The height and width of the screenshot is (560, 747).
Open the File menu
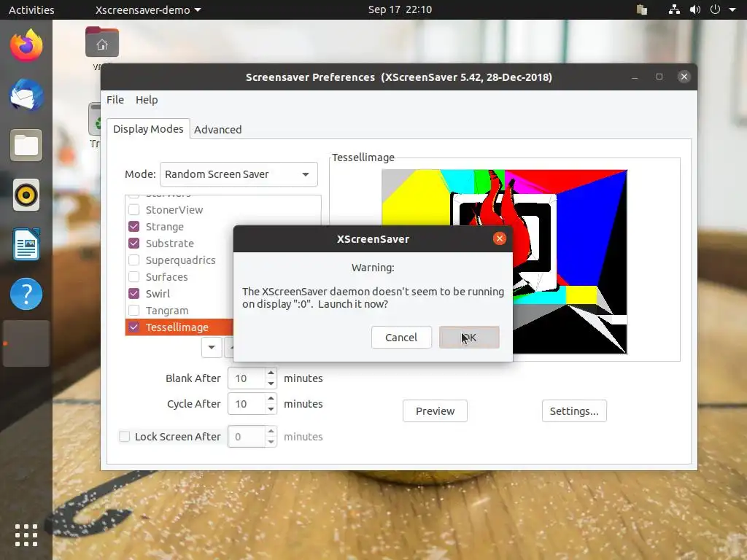[115, 99]
